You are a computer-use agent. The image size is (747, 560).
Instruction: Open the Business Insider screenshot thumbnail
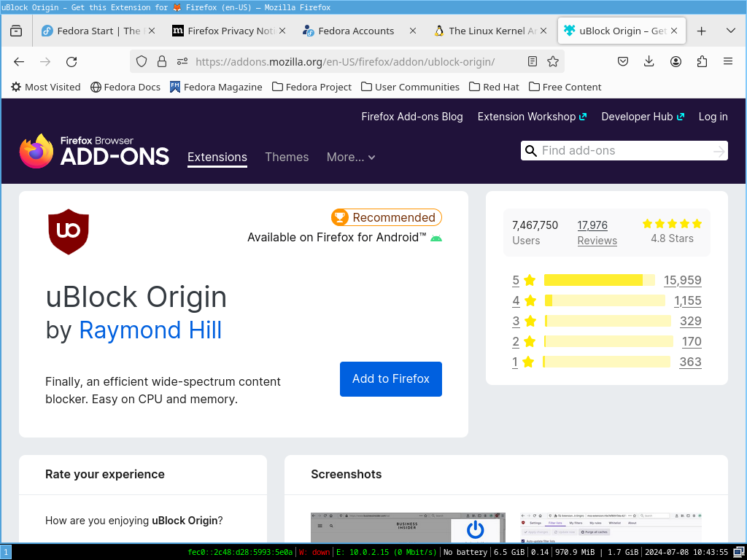408,528
